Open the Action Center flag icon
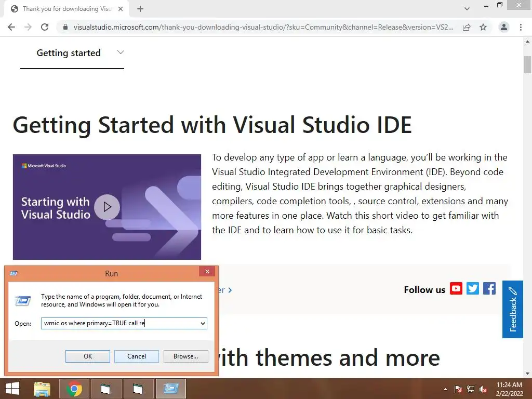The height and width of the screenshot is (399, 532). click(458, 389)
